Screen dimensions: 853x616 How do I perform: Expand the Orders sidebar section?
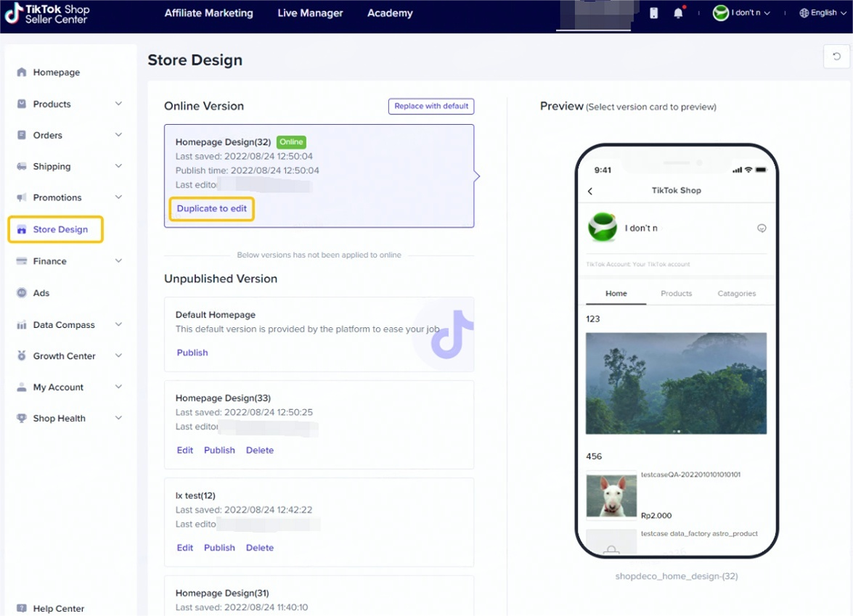(118, 135)
